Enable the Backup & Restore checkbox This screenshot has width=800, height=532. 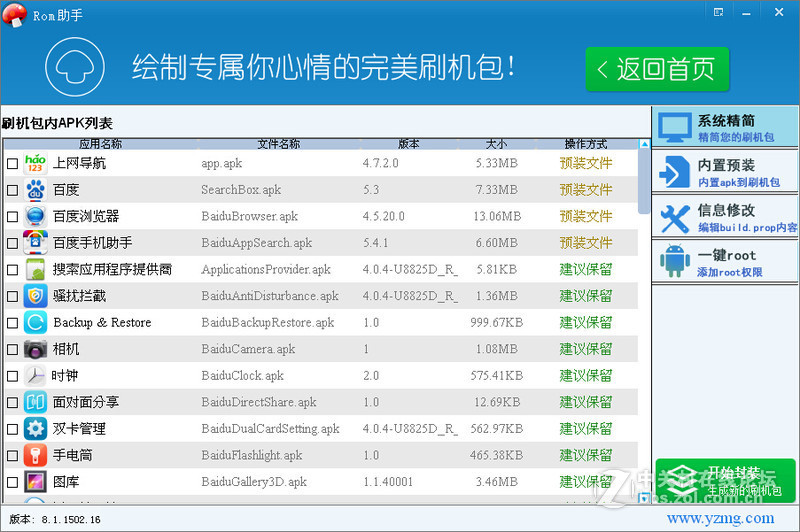pos(12,323)
